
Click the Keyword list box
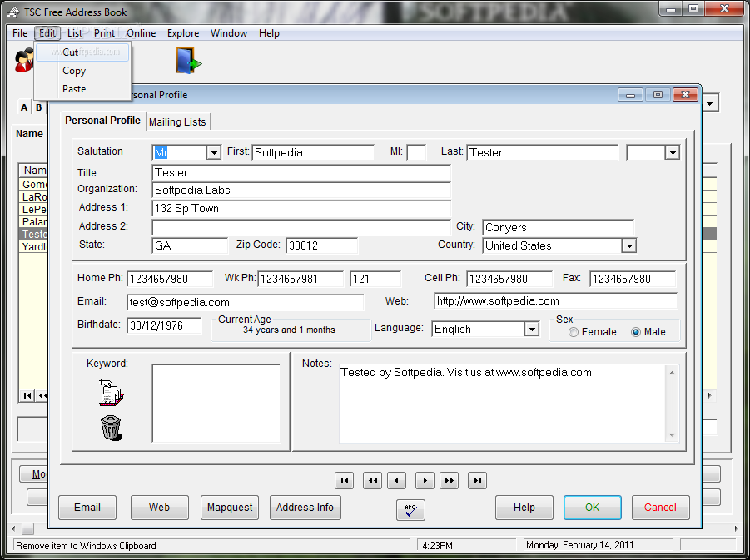click(x=216, y=404)
